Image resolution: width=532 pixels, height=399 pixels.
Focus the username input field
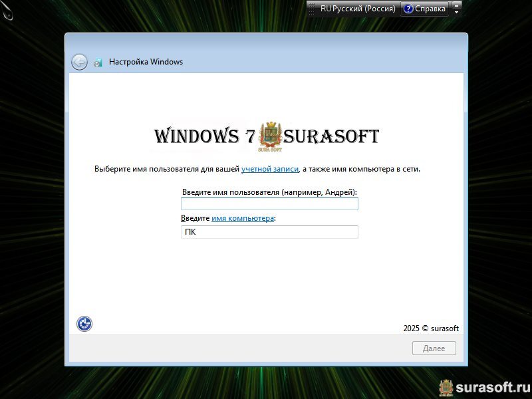point(269,203)
